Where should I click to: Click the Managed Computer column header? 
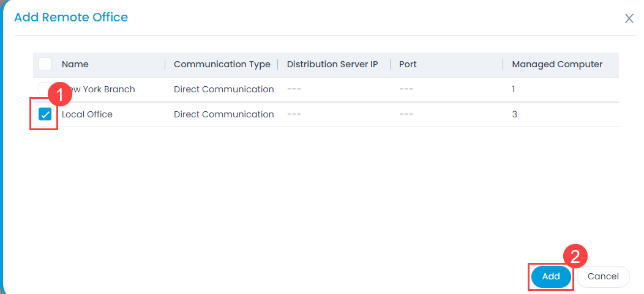pyautogui.click(x=557, y=64)
